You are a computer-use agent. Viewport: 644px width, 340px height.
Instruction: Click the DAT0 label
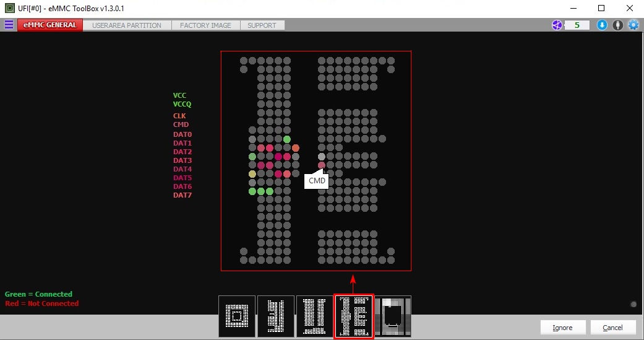pyautogui.click(x=182, y=134)
